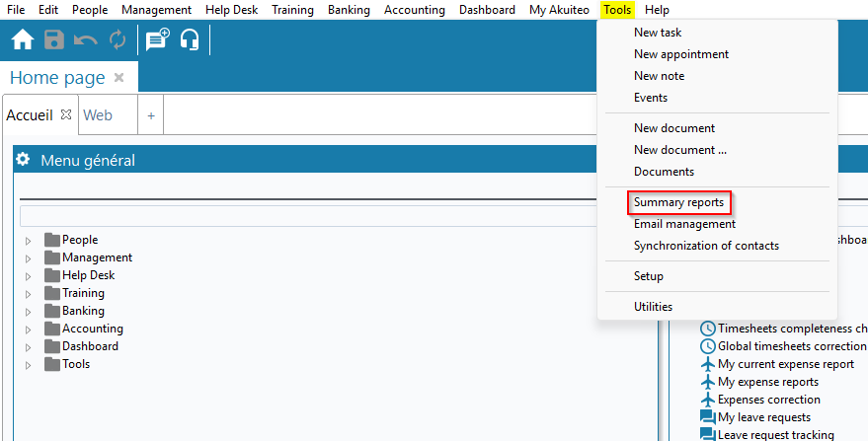Image resolution: width=868 pixels, height=441 pixels.
Task: Close the Home page tab
Action: (119, 77)
